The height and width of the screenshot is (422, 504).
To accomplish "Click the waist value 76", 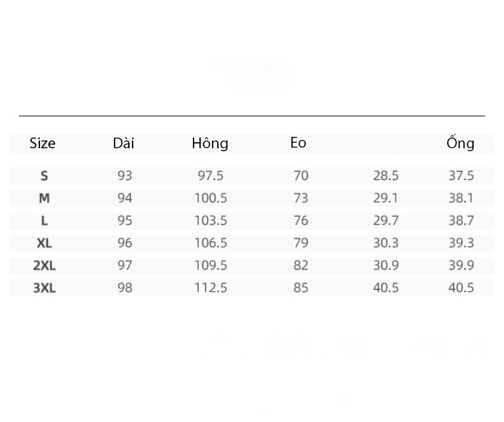I will click(x=301, y=221).
